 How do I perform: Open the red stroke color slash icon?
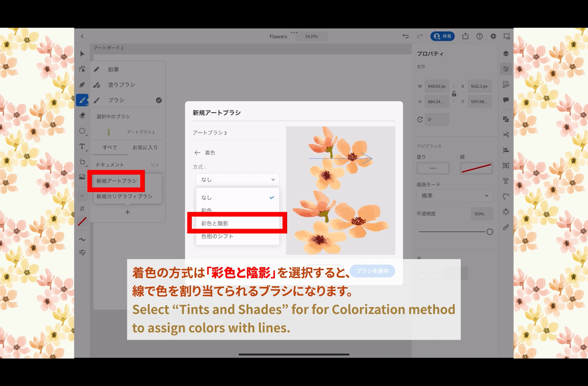pos(82,222)
